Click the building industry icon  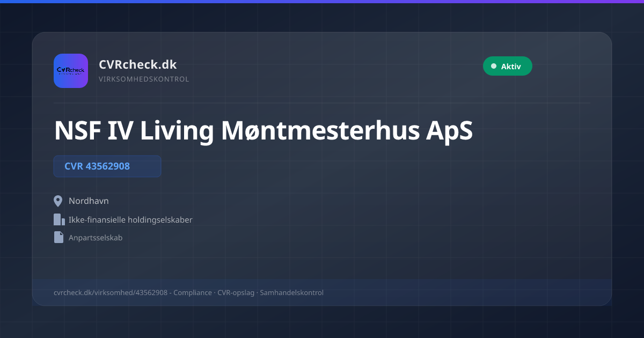pyautogui.click(x=59, y=219)
